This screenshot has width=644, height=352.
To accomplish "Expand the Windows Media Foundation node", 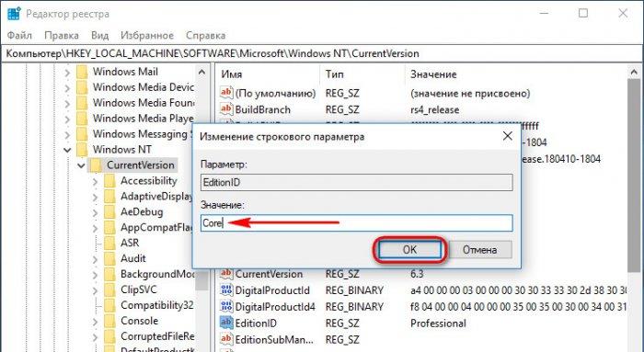I will click(67, 104).
